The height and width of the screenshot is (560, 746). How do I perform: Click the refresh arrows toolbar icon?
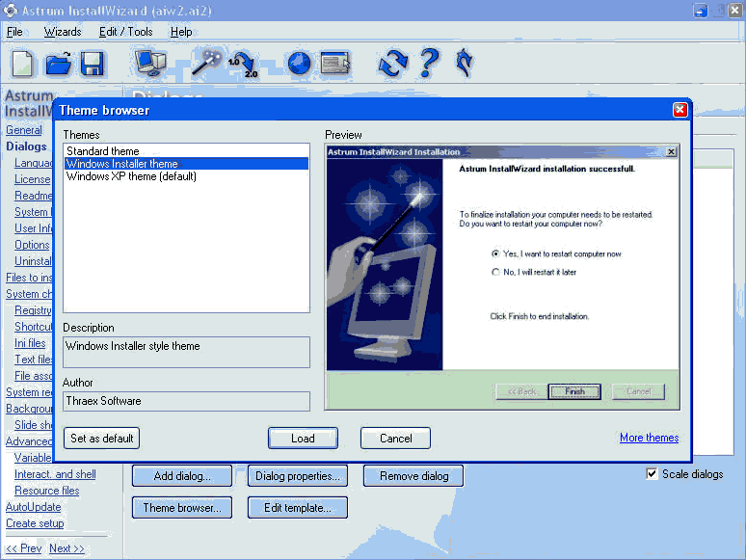(393, 64)
